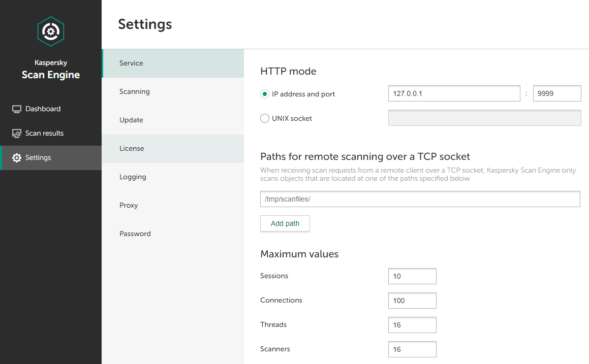Open the Password settings section

(x=135, y=234)
